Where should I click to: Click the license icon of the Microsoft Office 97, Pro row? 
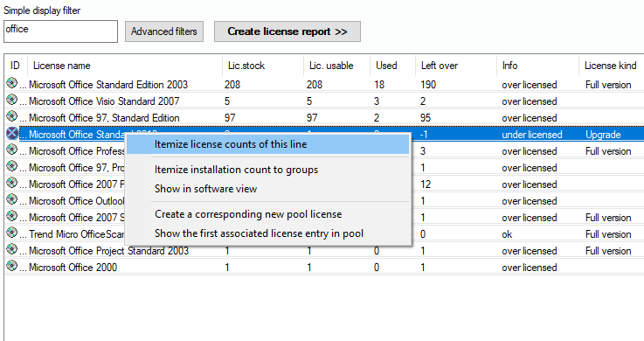point(12,166)
